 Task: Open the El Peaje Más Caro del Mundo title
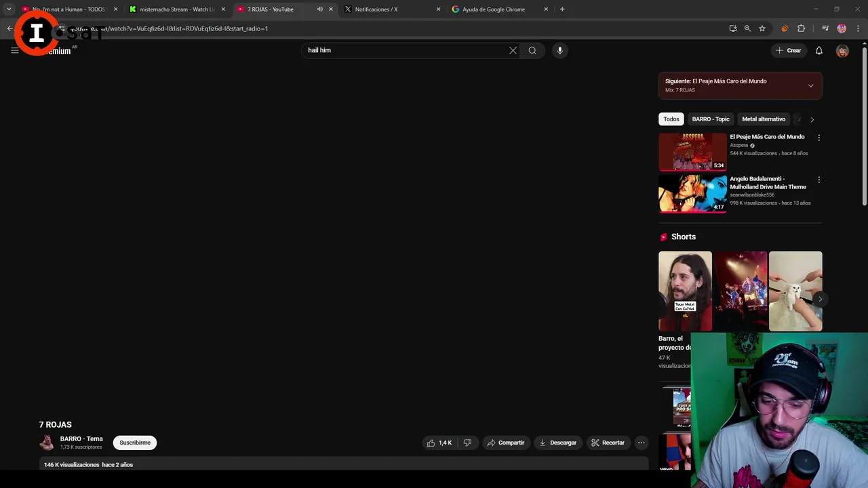767,137
